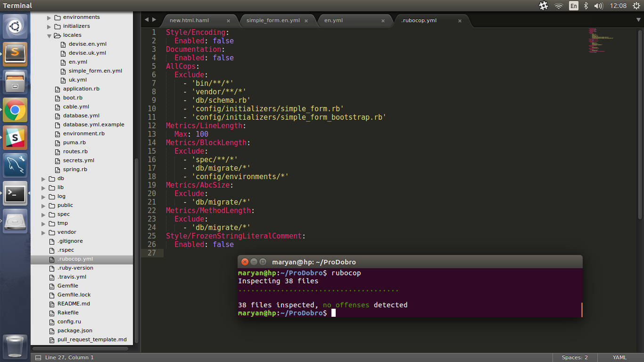Open clock showing 12:08
The image size is (644, 362).
[x=618, y=6]
